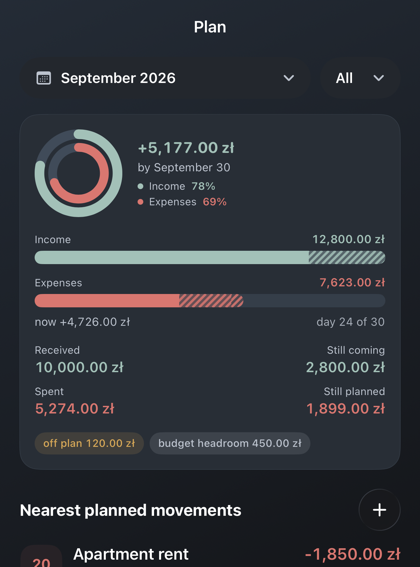Screen dimensions: 420x567
Task: Click the income and expenses donut chart
Action: click(79, 173)
